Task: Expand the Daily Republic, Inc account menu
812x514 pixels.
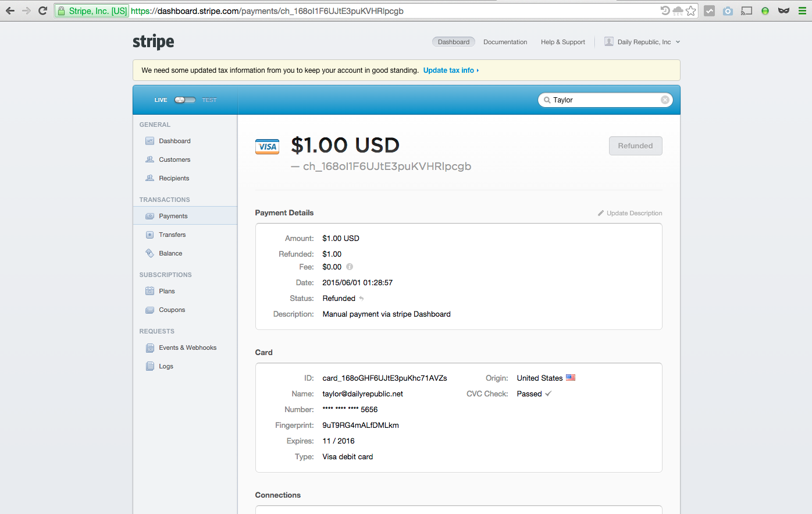Action: coord(642,42)
